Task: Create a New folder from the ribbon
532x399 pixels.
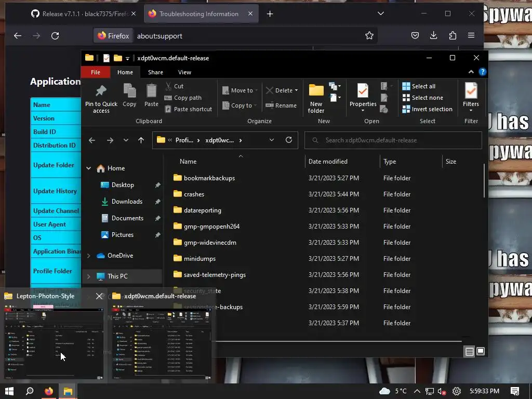Action: (316, 98)
